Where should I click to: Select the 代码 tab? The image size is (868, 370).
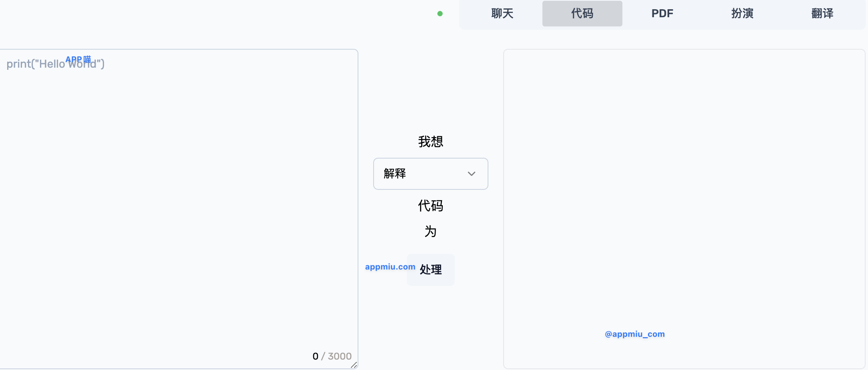coord(582,14)
